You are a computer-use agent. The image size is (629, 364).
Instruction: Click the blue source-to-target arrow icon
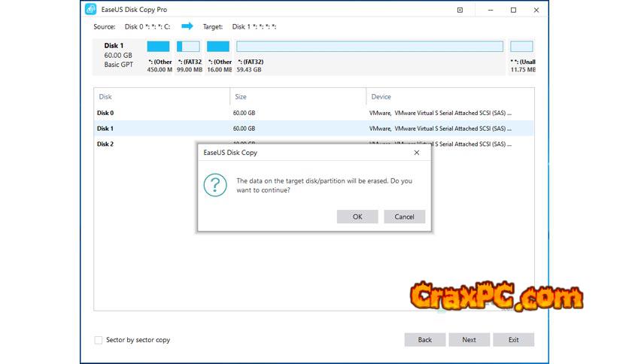pyautogui.click(x=187, y=26)
